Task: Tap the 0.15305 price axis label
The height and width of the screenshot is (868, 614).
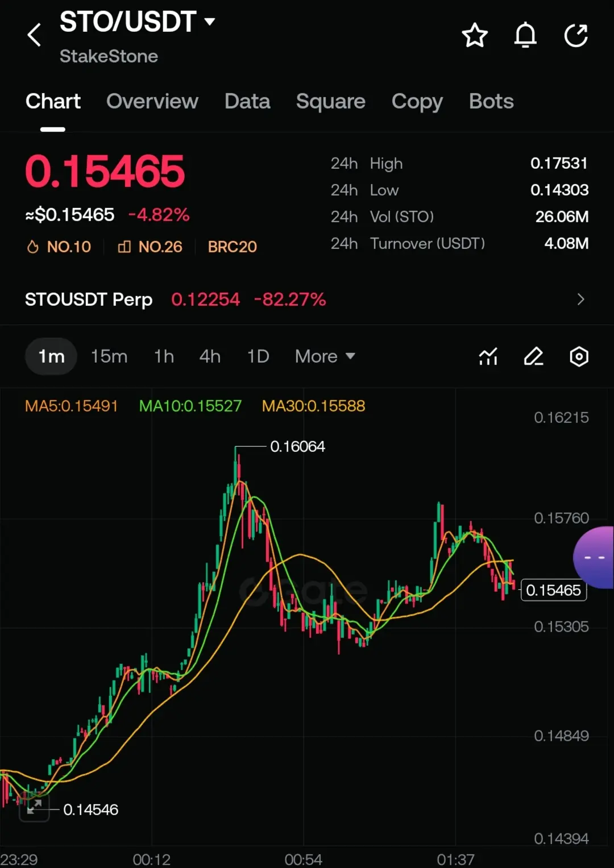Action: pyautogui.click(x=561, y=627)
